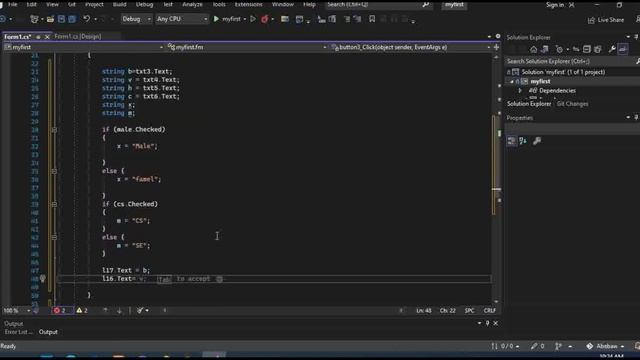Click the SPC indentation indicator
Screen dimensions: 640x360
pos(469,311)
